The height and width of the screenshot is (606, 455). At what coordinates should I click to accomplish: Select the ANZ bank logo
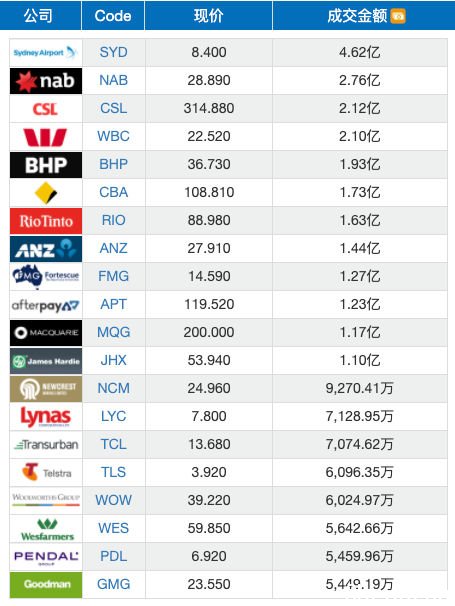click(x=46, y=249)
